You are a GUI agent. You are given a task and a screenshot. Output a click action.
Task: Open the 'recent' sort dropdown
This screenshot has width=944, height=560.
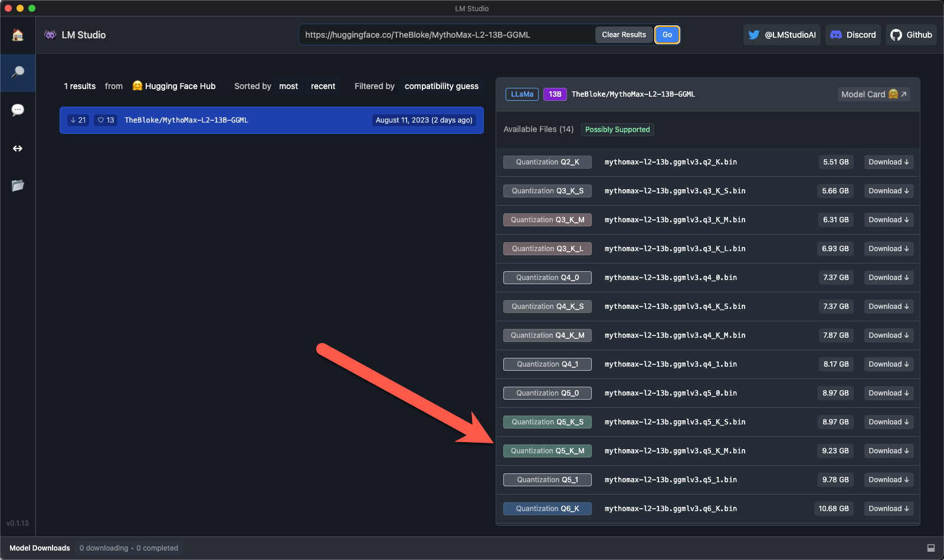click(x=323, y=86)
